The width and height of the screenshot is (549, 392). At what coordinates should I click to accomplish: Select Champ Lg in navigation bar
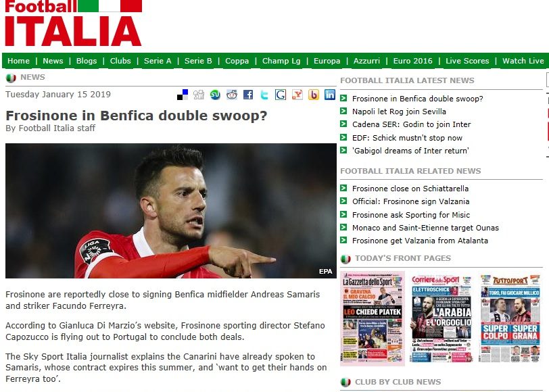coord(281,61)
